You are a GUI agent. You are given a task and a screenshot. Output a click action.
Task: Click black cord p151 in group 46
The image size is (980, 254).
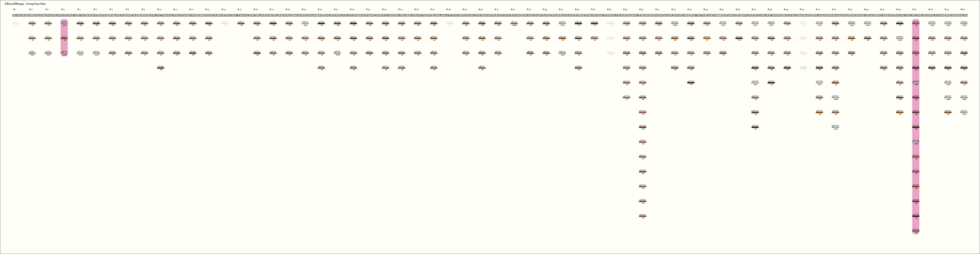(739, 38)
